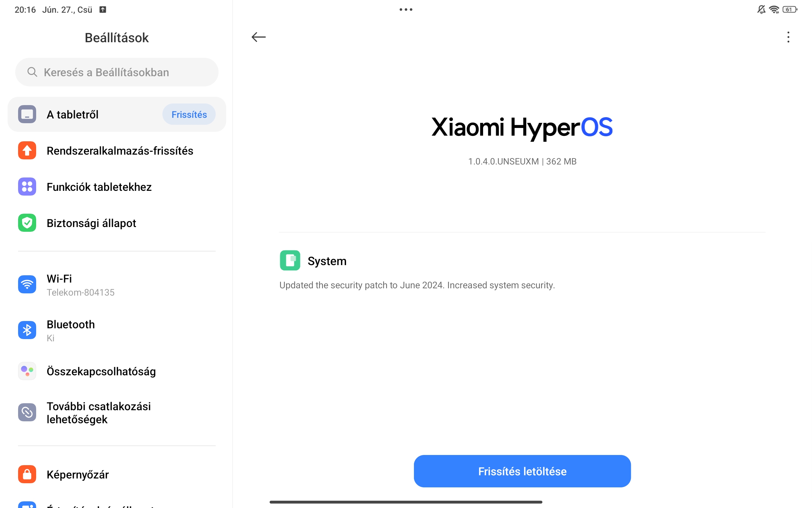Open the three-dot overflow menu
This screenshot has height=508, width=812.
tap(788, 37)
